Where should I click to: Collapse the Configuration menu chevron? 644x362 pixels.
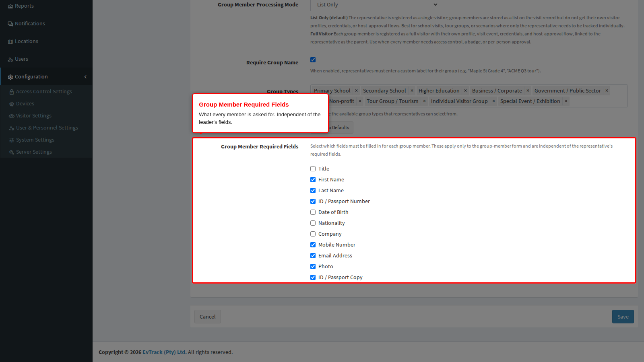click(85, 77)
